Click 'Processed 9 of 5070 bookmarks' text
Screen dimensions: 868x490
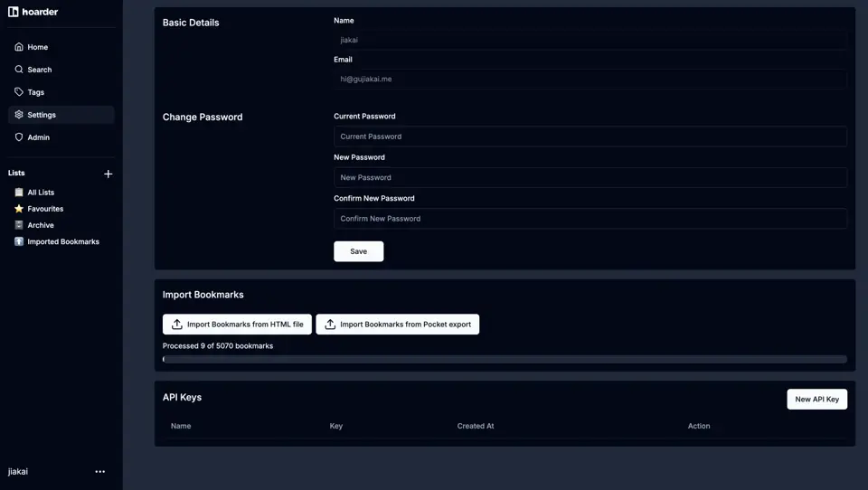point(218,346)
